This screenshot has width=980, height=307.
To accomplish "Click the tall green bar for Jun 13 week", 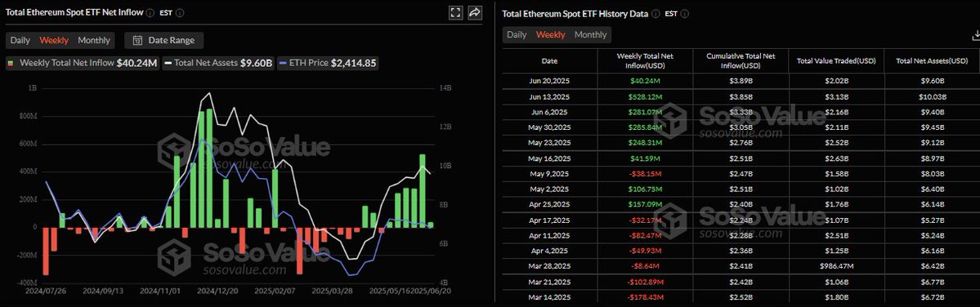I will (423, 190).
